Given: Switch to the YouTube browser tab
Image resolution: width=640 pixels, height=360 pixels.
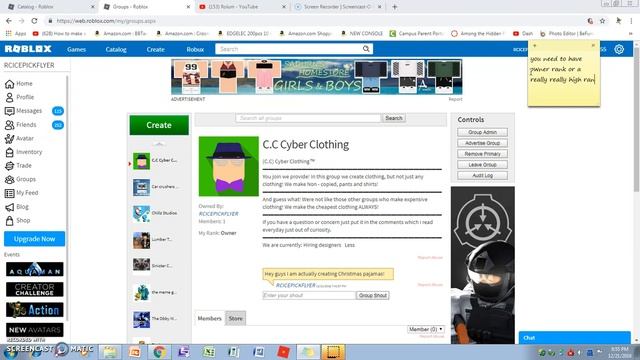Looking at the screenshot, I should [242, 7].
